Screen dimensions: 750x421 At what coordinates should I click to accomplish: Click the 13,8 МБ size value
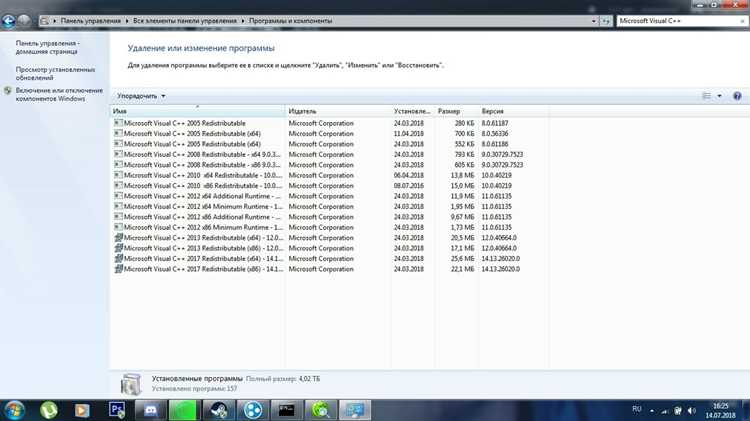click(462, 175)
